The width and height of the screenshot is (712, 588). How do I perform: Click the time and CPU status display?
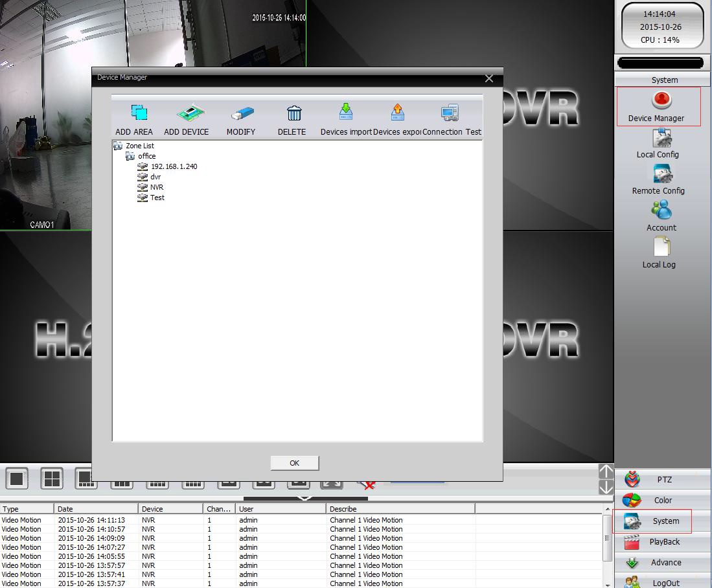click(x=661, y=27)
